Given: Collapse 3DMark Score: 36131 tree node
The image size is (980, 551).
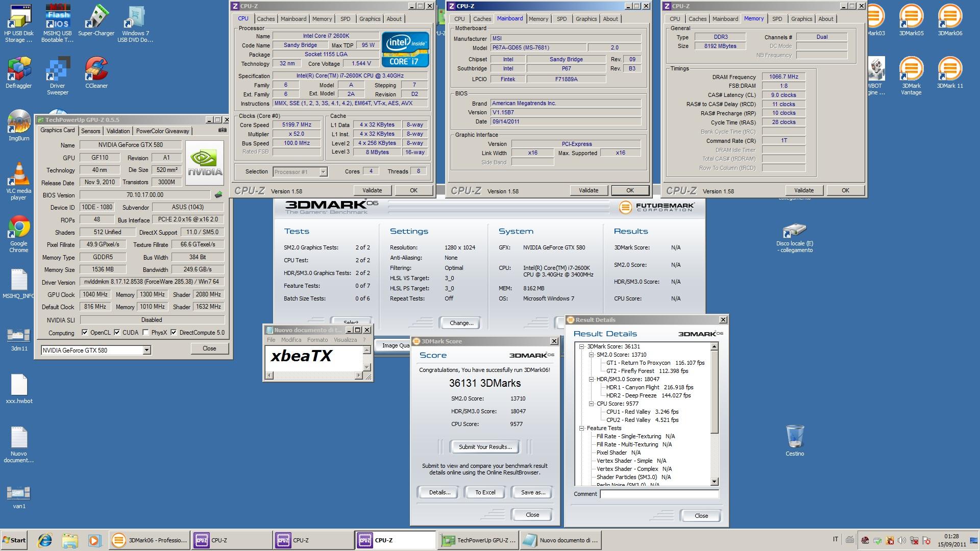Looking at the screenshot, I should coord(581,346).
